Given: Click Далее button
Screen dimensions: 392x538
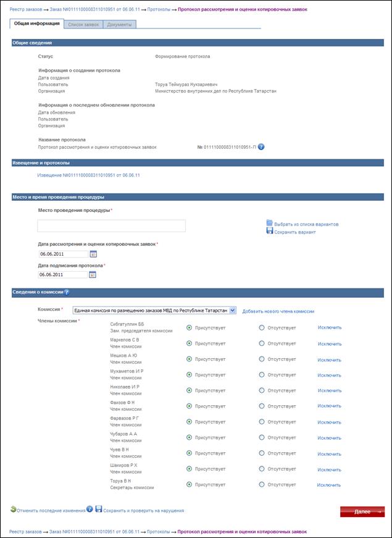Looking at the screenshot, I should point(362,511).
